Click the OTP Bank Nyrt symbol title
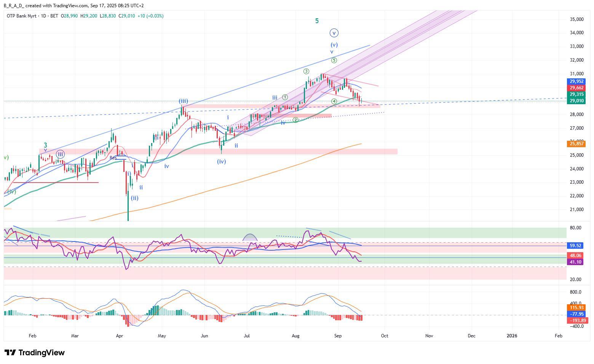Viewport: 594px width, 364px height. pos(21,16)
